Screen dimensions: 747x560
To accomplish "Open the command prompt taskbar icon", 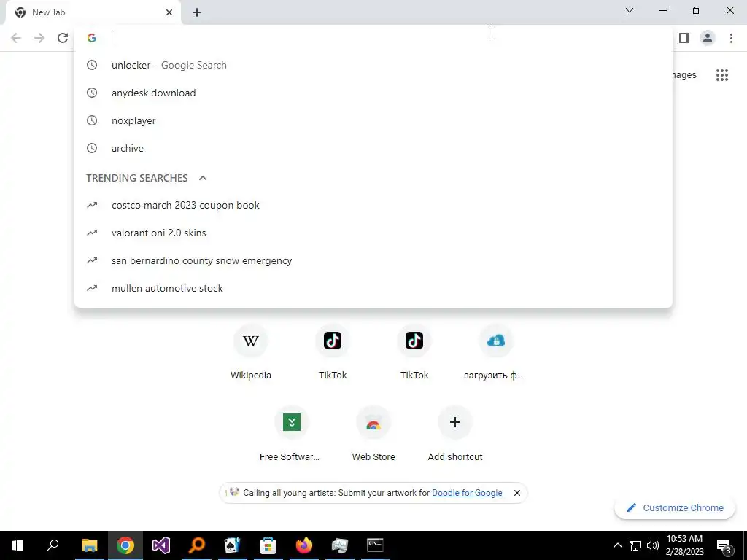I will click(x=376, y=545).
